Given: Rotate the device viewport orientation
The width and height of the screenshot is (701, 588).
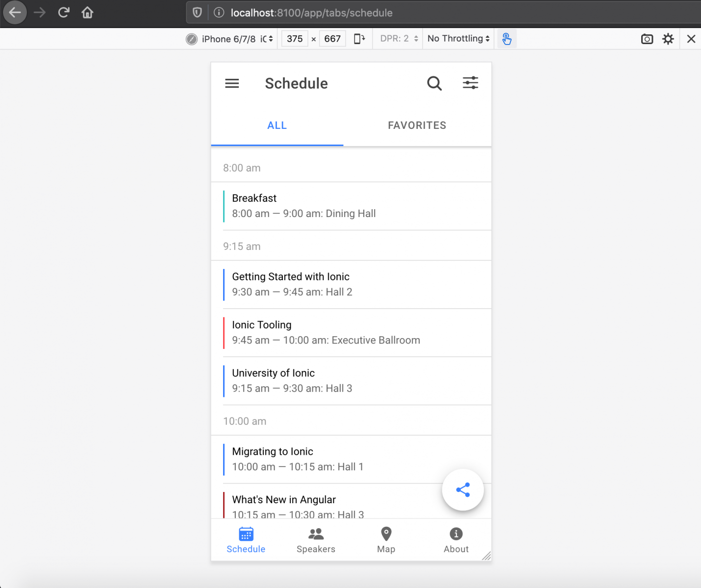Looking at the screenshot, I should point(359,39).
